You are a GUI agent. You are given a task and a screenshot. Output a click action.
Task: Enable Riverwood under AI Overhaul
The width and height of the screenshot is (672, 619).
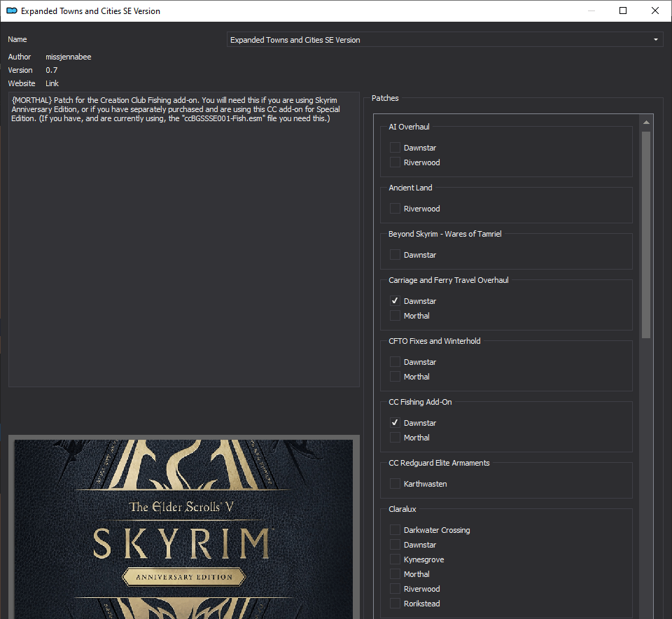tap(395, 162)
